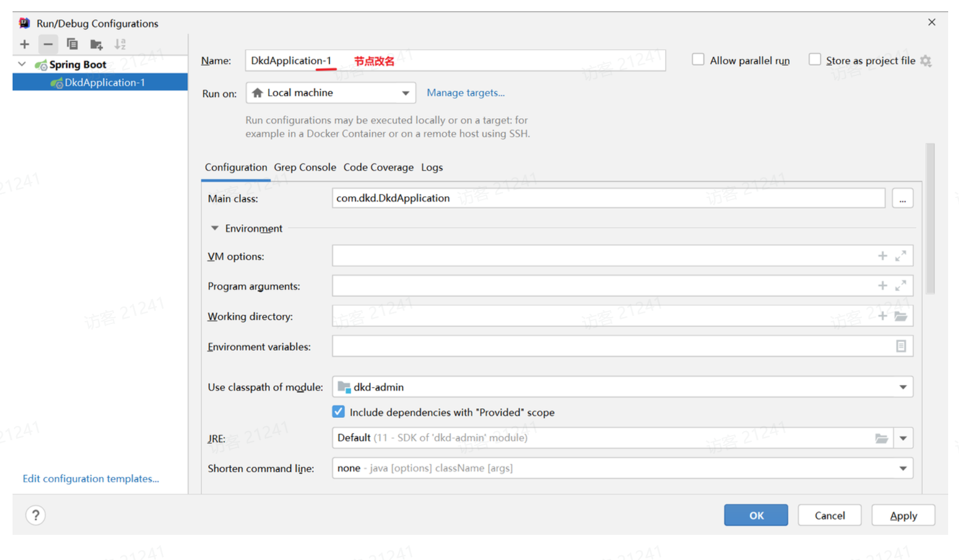Expand the VM options field

[901, 256]
